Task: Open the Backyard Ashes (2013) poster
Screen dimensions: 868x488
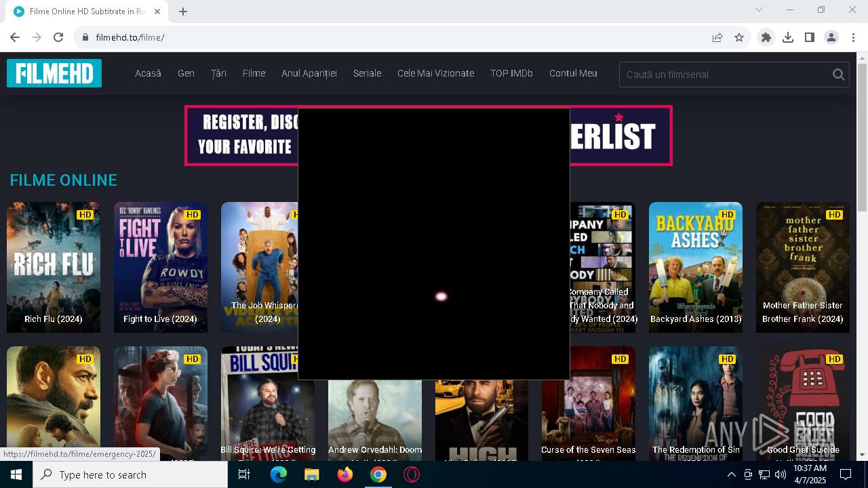Action: pos(696,267)
